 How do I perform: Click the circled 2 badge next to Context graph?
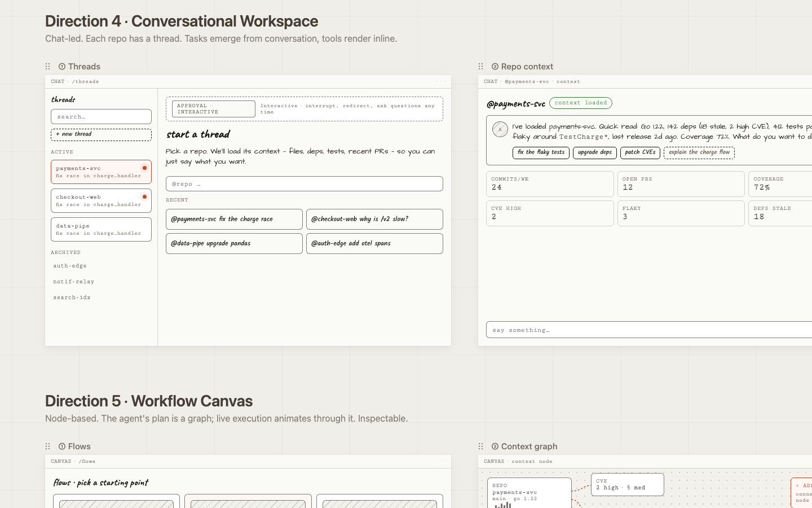[x=495, y=446]
